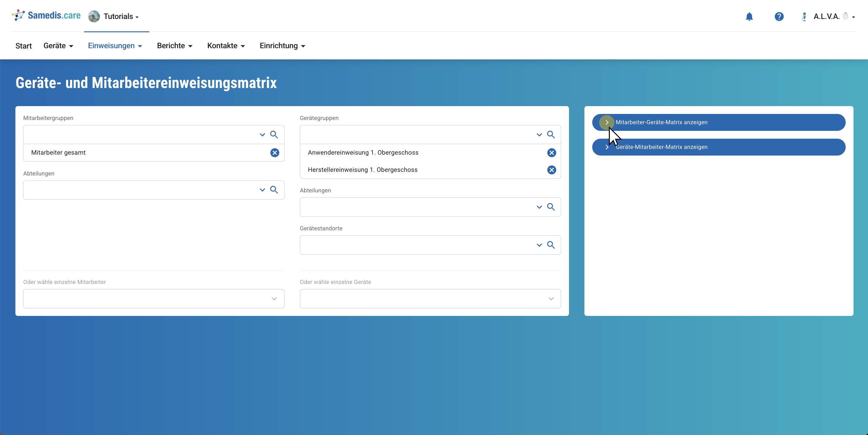Click search icon in Gerätestandorte field

(551, 245)
